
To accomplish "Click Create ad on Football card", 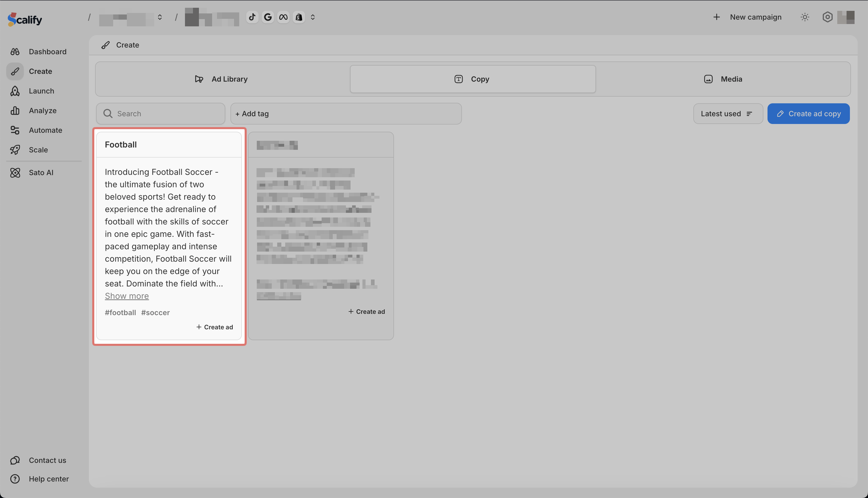I will 214,327.
